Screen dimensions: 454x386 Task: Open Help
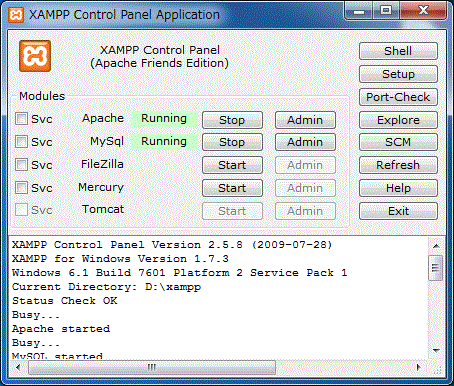click(398, 188)
